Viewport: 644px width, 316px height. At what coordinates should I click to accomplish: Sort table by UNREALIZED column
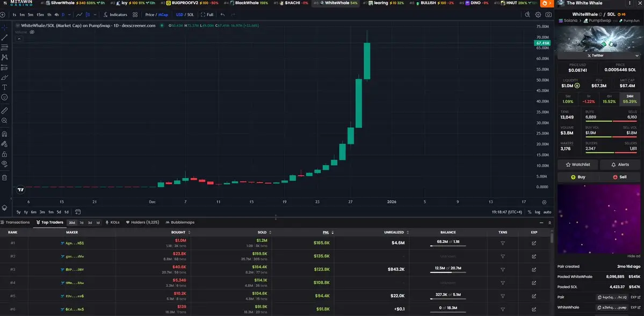(395, 232)
